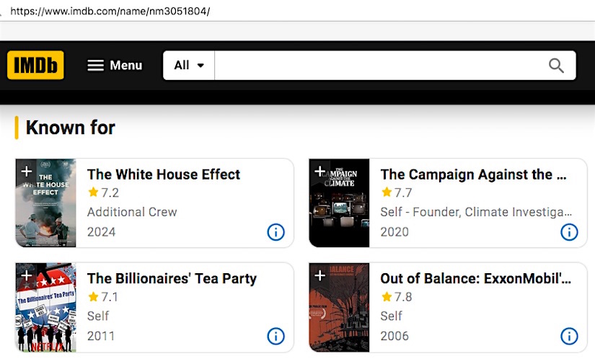Add The White House Effect to watchlist

[26, 172]
